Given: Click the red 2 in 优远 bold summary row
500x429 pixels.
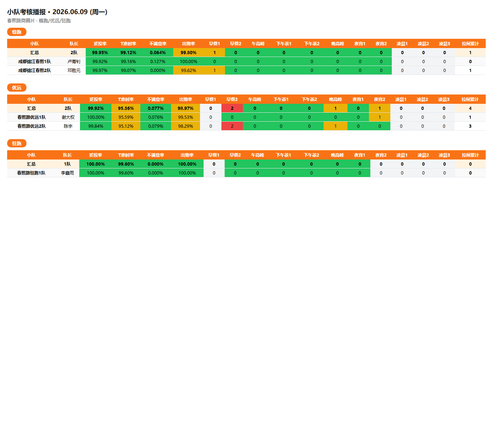Looking at the screenshot, I should [x=232, y=108].
